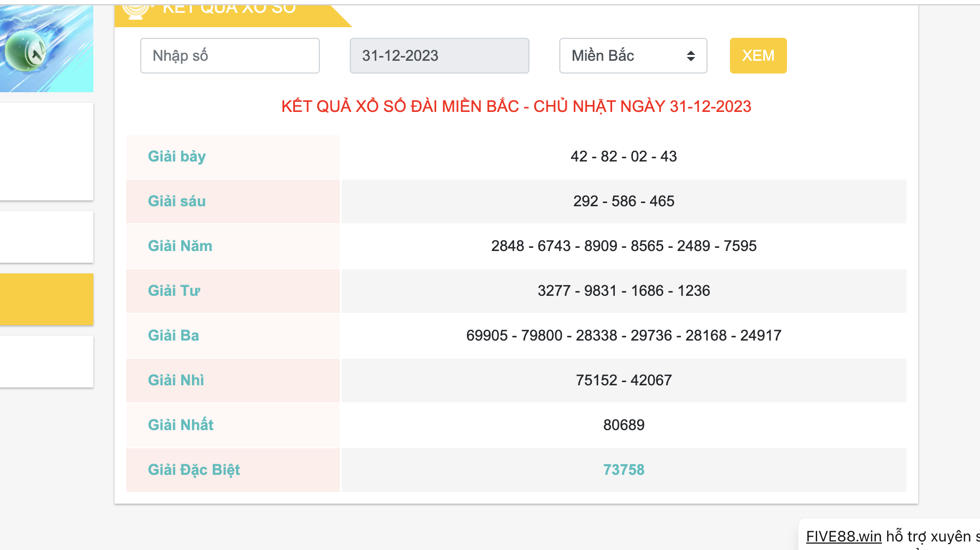Click the Giải Nhất row label
Viewport: 980px width, 550px height.
pos(180,425)
